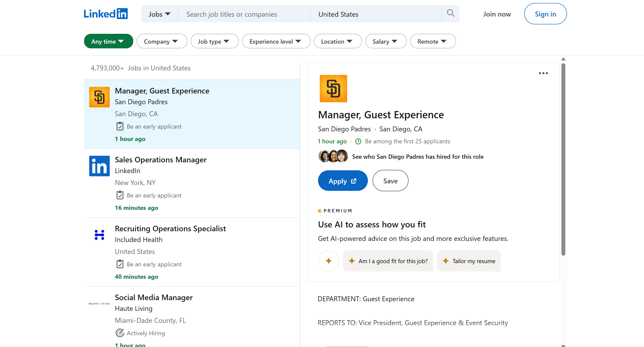Click the search magnifying glass icon
Viewport: 644px width, 347px height.
(x=450, y=13)
